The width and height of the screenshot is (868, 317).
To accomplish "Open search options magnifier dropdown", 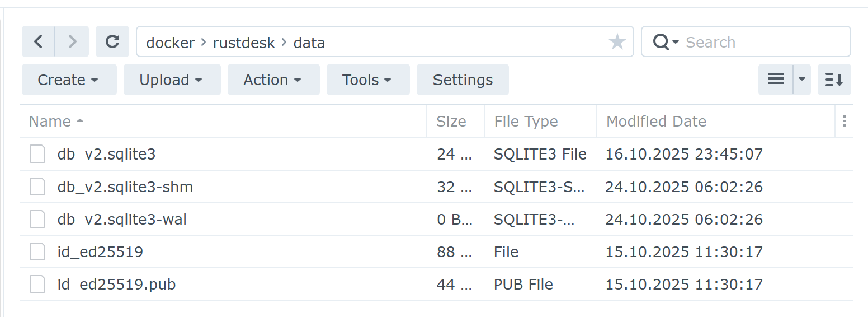I will 666,42.
